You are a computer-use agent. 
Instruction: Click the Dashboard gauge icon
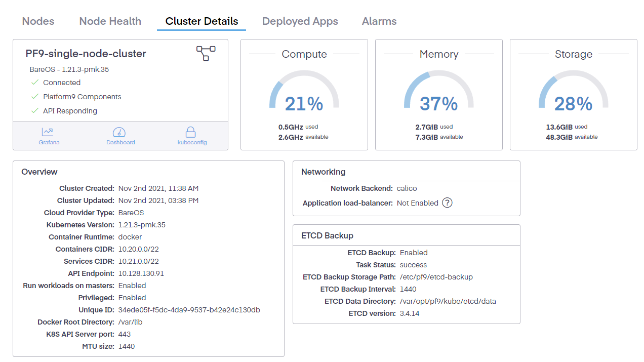tap(120, 133)
